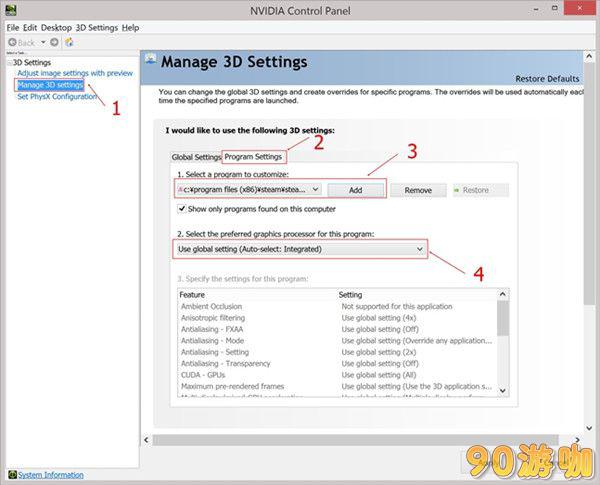Open the Back history dropdown arrow
The image size is (600, 485).
pos(43,42)
